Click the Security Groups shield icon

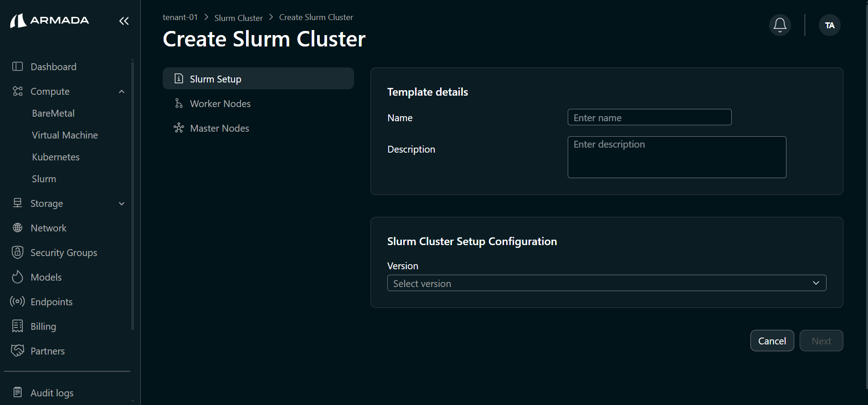coord(17,252)
